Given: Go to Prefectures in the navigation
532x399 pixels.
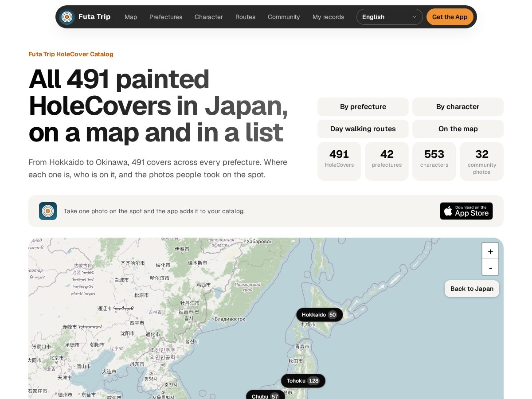Looking at the screenshot, I should pyautogui.click(x=166, y=17).
